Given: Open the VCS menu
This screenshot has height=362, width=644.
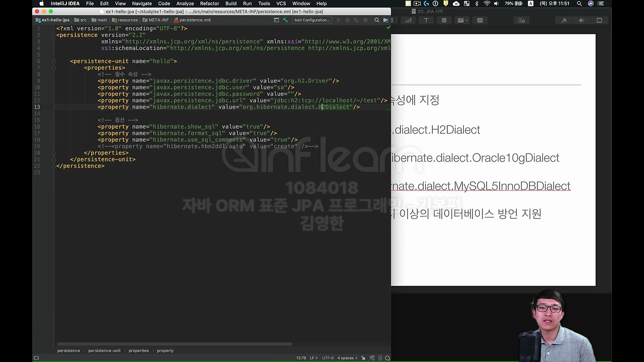Looking at the screenshot, I should pyautogui.click(x=281, y=4).
